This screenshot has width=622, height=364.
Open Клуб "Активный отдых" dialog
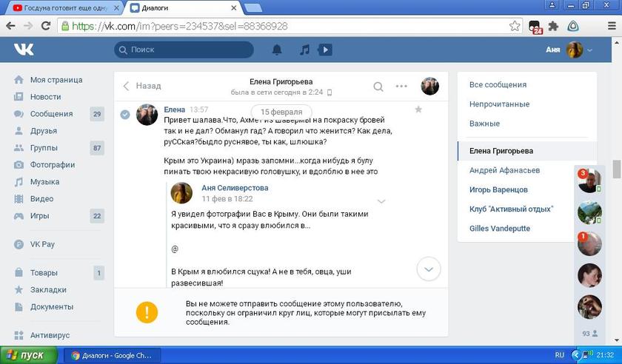pos(511,209)
